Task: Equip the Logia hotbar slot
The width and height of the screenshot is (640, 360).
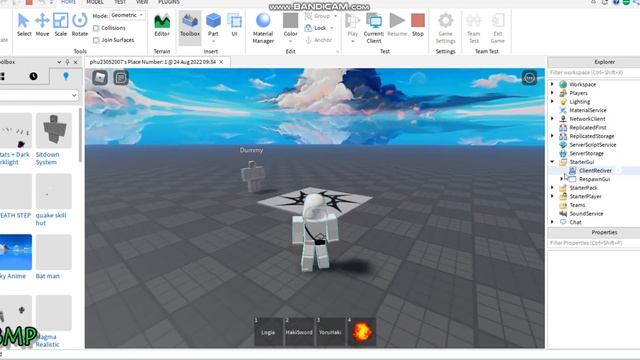Action: pyautogui.click(x=268, y=331)
